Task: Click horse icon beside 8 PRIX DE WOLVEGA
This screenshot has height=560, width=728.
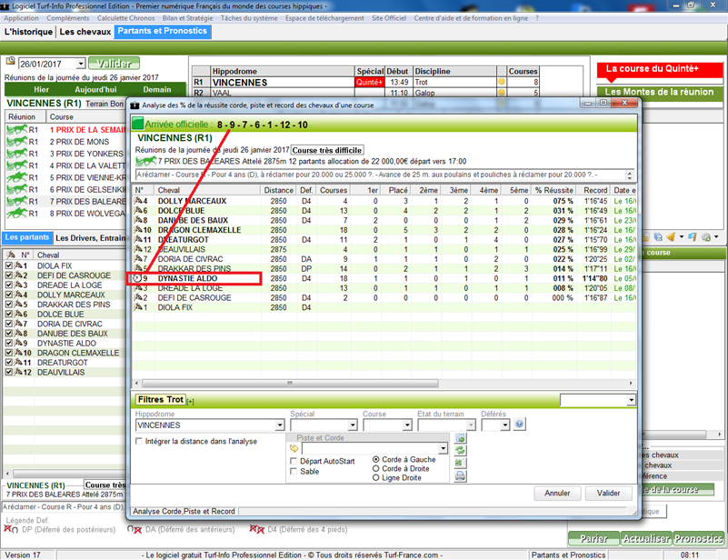Action: [16, 213]
